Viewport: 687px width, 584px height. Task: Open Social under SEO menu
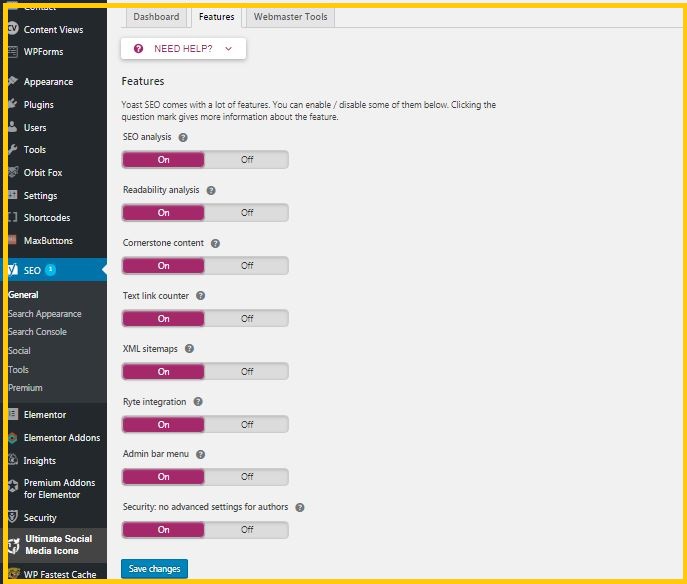pos(19,350)
